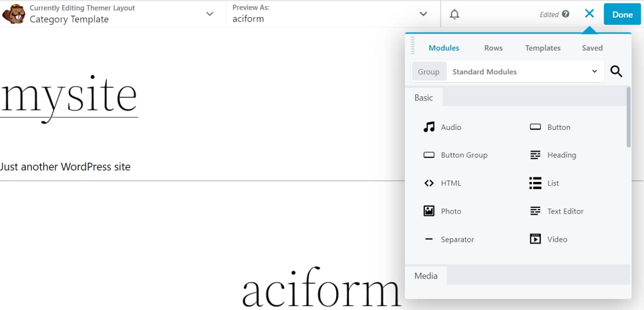644x310 pixels.
Task: Click the Just another WordPress site tagline
Action: [x=65, y=167]
